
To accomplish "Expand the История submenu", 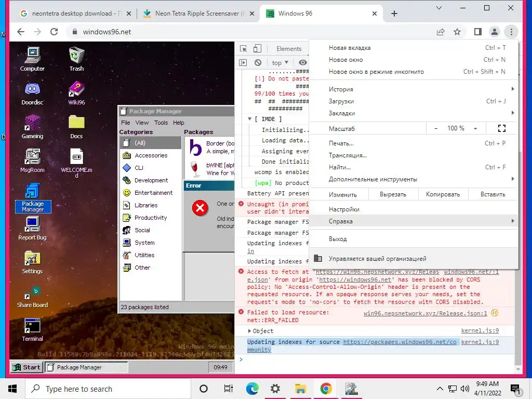I will click(413, 89).
